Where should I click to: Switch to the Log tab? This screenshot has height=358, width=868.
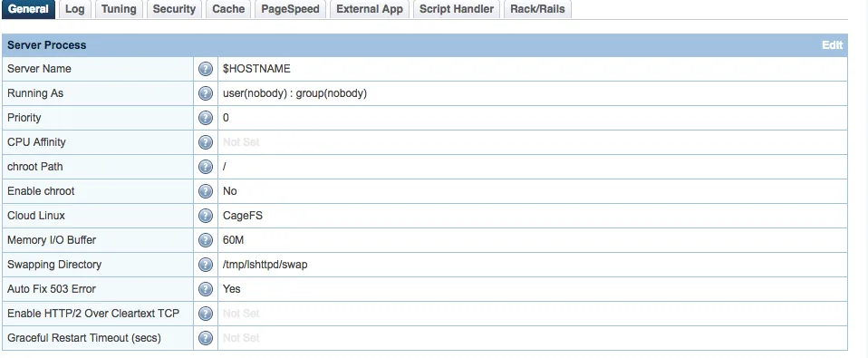click(74, 9)
